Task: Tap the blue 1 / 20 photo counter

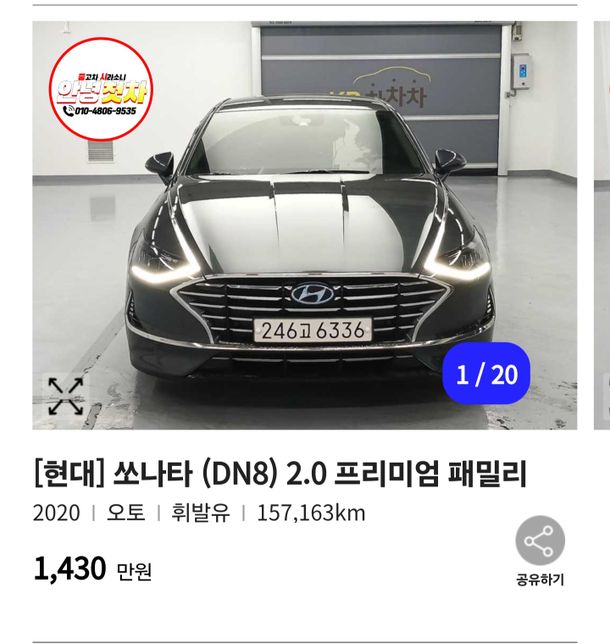Action: pyautogui.click(x=486, y=374)
